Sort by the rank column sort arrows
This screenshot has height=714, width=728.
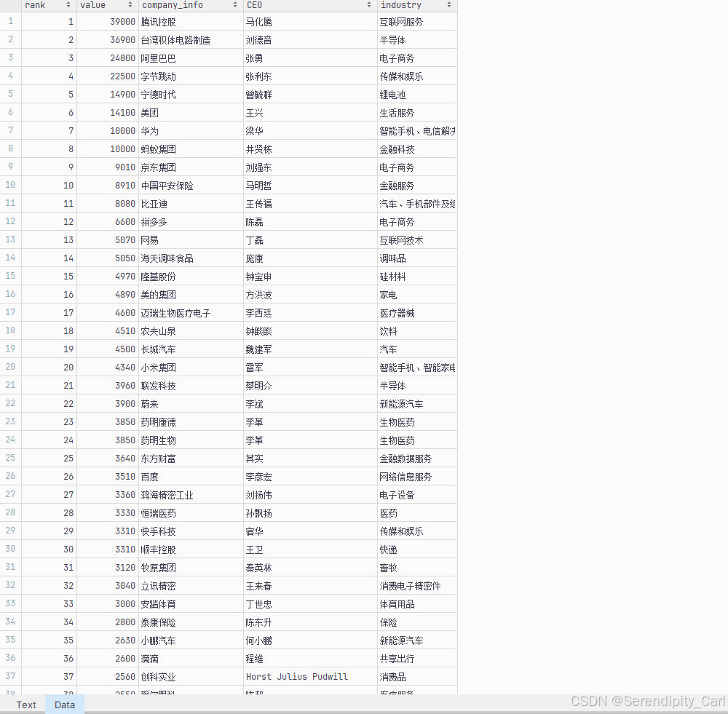tap(68, 4)
